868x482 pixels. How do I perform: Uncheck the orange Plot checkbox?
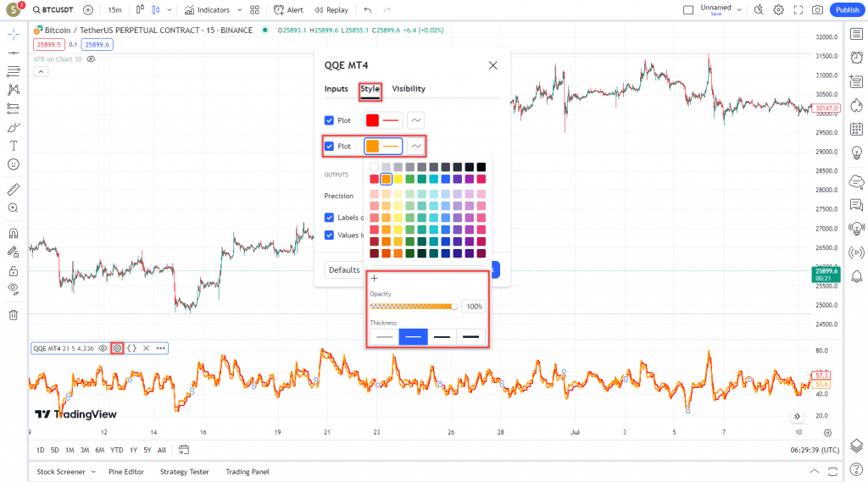click(330, 146)
